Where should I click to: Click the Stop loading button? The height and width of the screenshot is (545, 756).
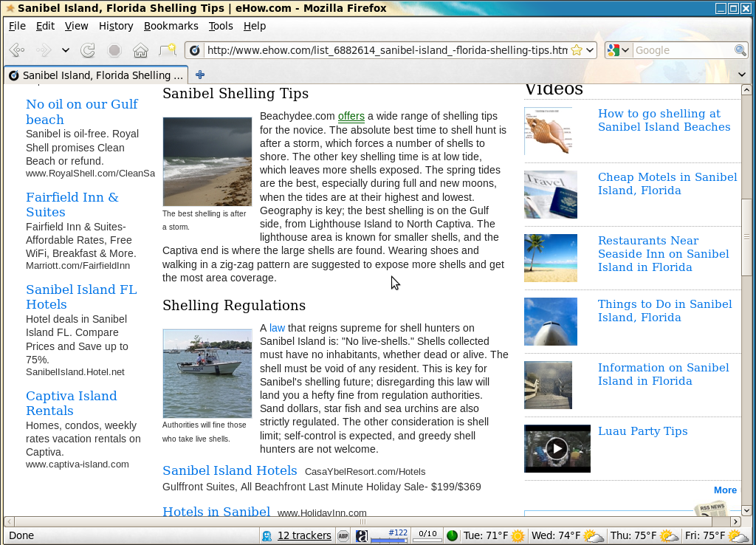coord(114,49)
